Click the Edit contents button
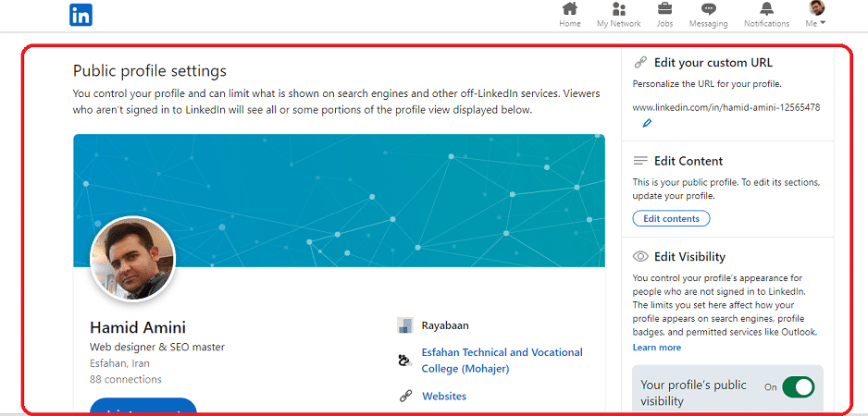The height and width of the screenshot is (416, 868). click(671, 218)
